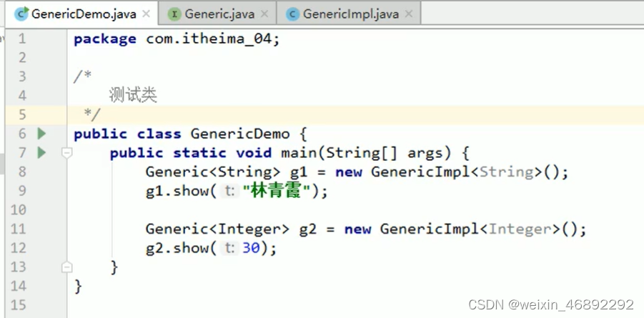Image resolution: width=644 pixels, height=318 pixels.
Task: Close the GenericDemo.java tab
Action: [146, 14]
